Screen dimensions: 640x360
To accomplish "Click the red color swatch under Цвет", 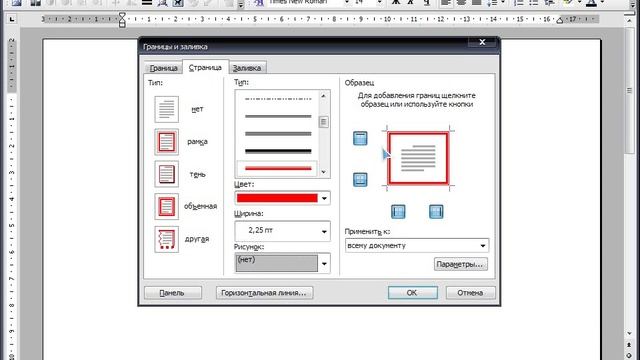I will [277, 198].
